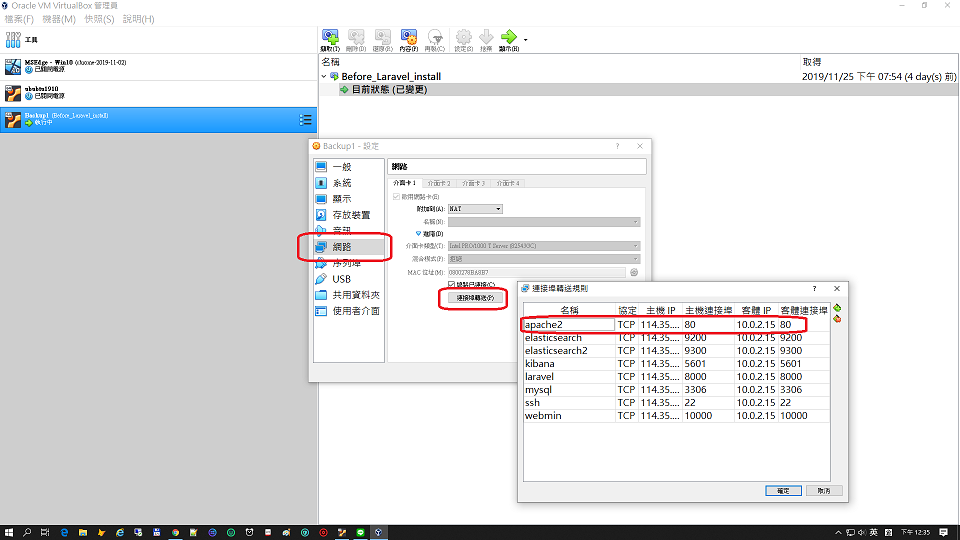Screen dimensions: 960x540
Task: Collapse the Before_Laravel_install snapshot tree
Action: 324,77
